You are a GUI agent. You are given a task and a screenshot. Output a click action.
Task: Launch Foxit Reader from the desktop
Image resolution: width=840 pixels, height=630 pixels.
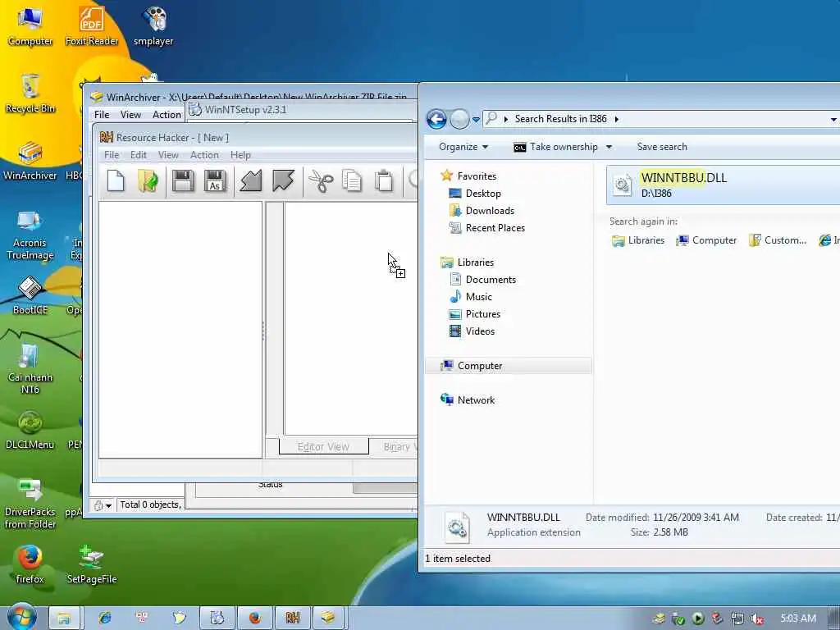(x=92, y=27)
